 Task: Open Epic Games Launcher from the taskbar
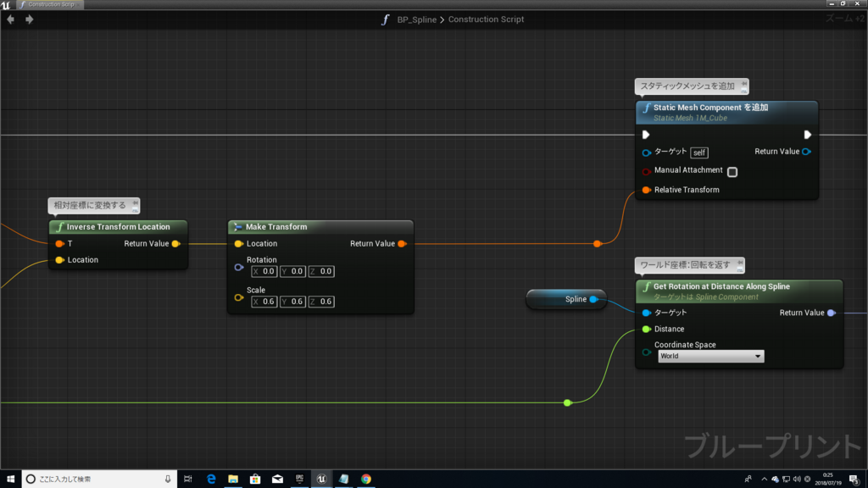click(x=299, y=480)
